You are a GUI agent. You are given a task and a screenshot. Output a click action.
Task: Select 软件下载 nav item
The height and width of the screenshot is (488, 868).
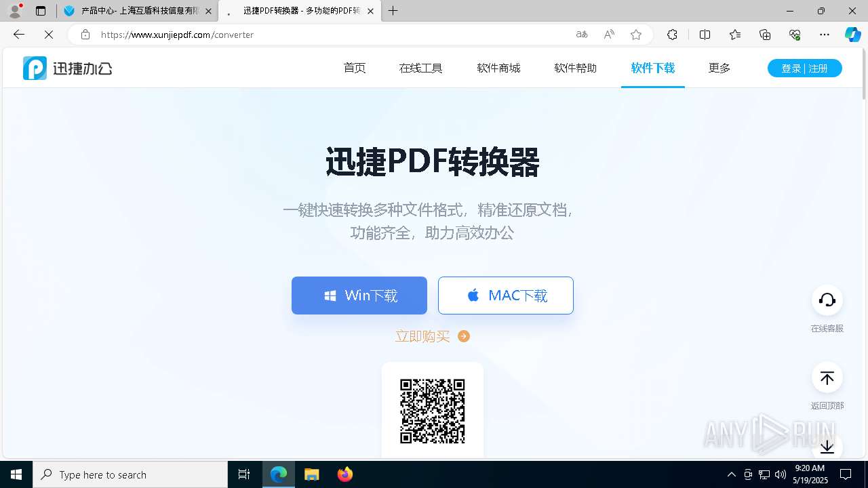pos(653,68)
